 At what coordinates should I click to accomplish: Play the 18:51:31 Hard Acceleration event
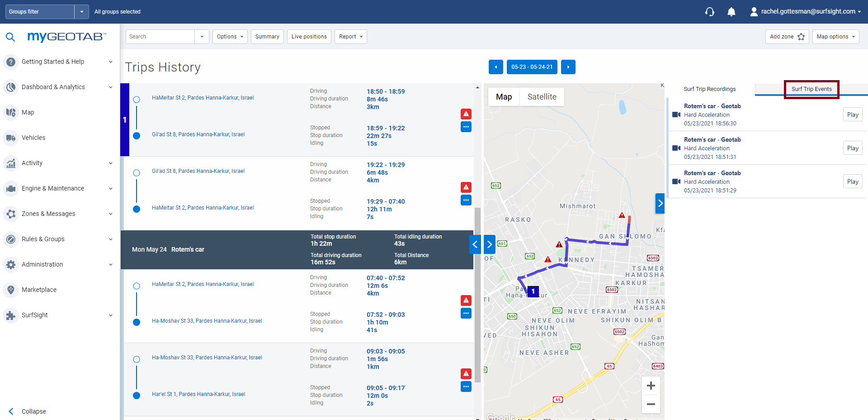tap(853, 148)
